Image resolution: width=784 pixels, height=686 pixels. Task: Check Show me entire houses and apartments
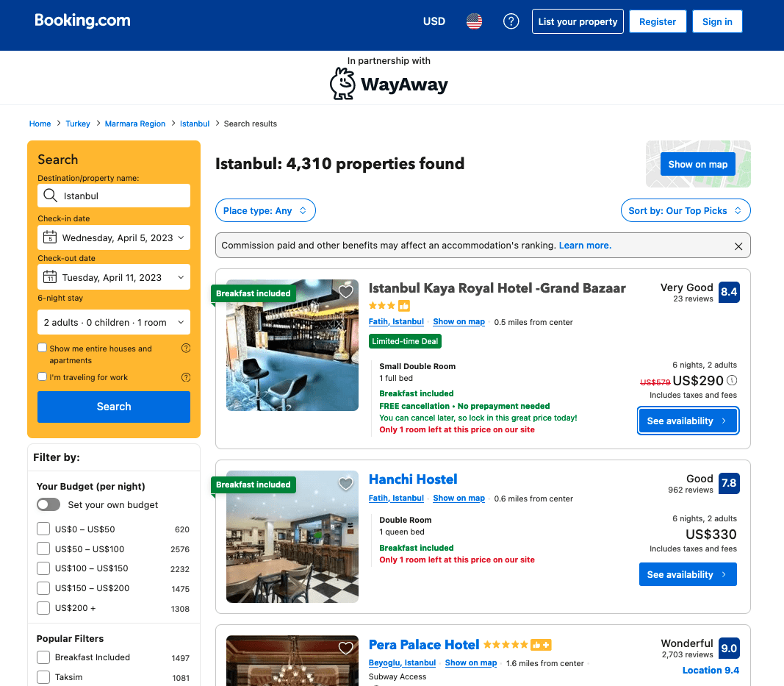pyautogui.click(x=43, y=348)
